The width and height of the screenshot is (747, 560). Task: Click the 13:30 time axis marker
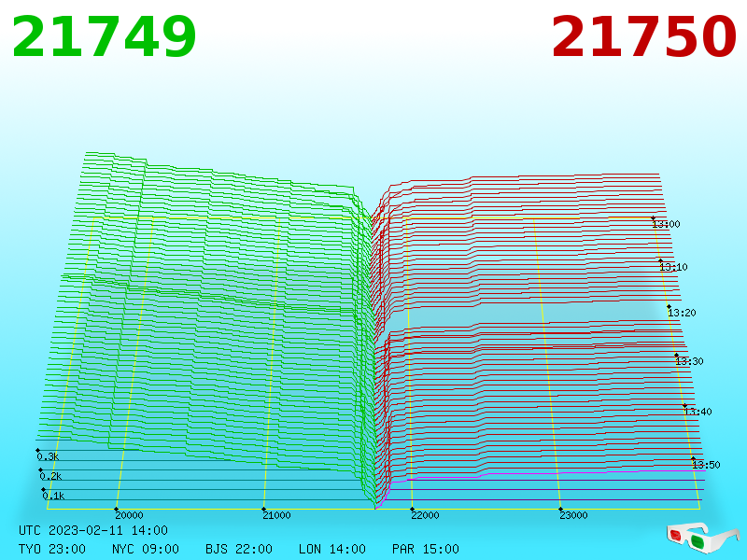[689, 361]
